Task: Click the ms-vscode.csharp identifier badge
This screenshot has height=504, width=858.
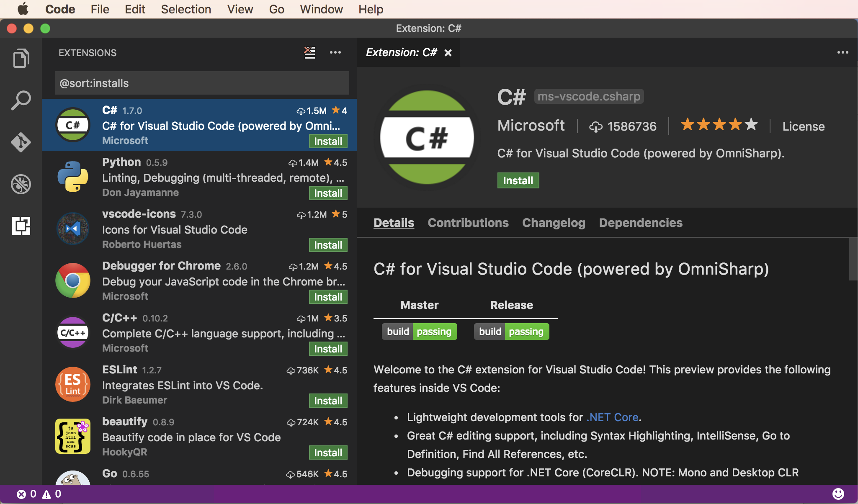Action: coord(589,96)
